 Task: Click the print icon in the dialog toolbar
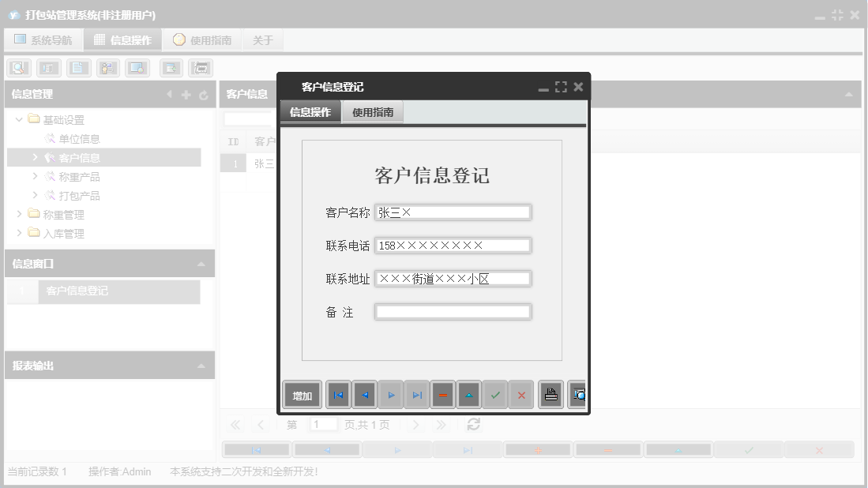point(550,394)
